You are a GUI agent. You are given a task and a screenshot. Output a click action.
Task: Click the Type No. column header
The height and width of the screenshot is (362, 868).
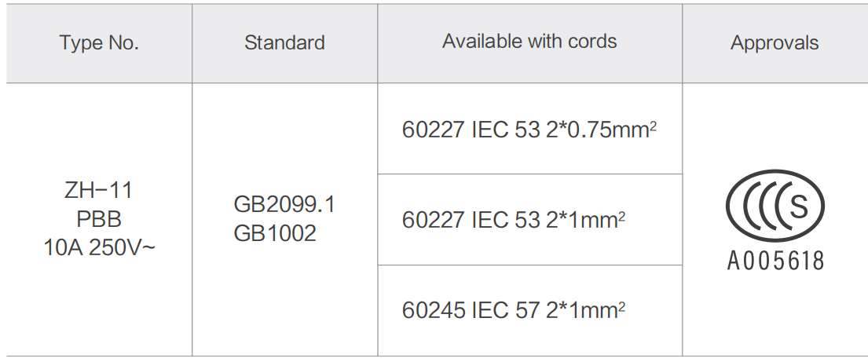tap(99, 43)
